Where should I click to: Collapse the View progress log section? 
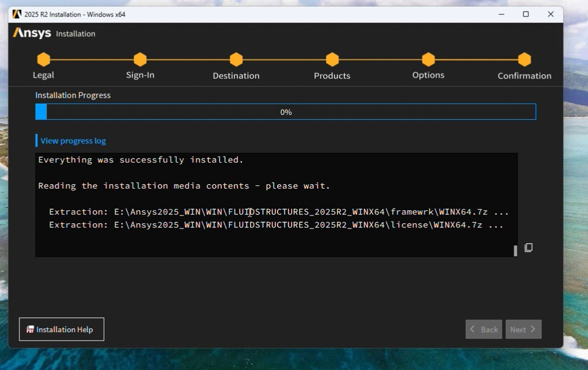[x=73, y=141]
